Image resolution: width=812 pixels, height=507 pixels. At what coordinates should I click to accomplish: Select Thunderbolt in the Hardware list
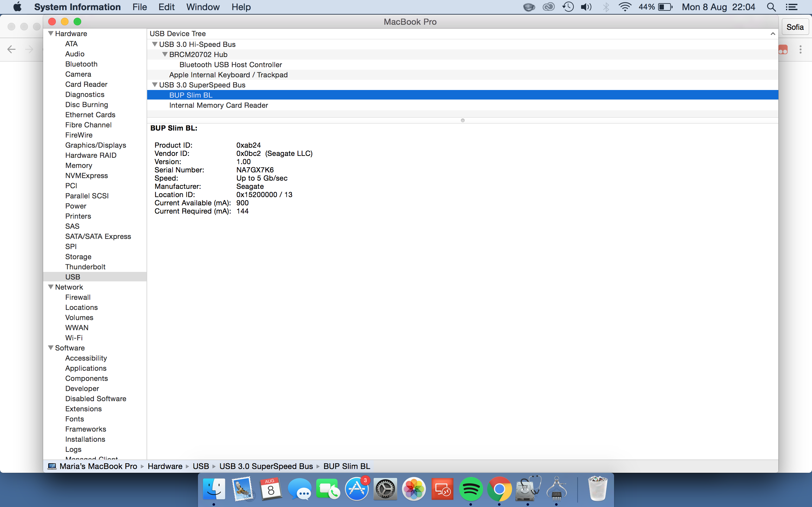(85, 267)
